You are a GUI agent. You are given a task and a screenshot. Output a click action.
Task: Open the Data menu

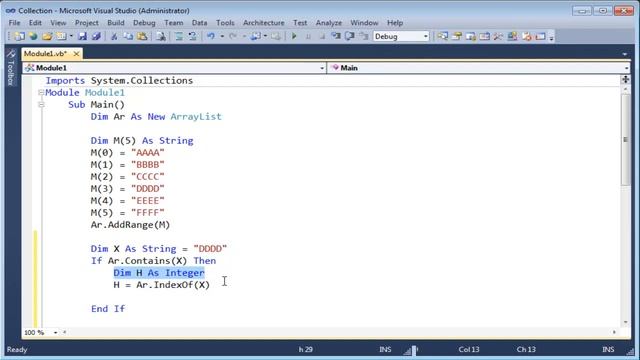click(200, 23)
